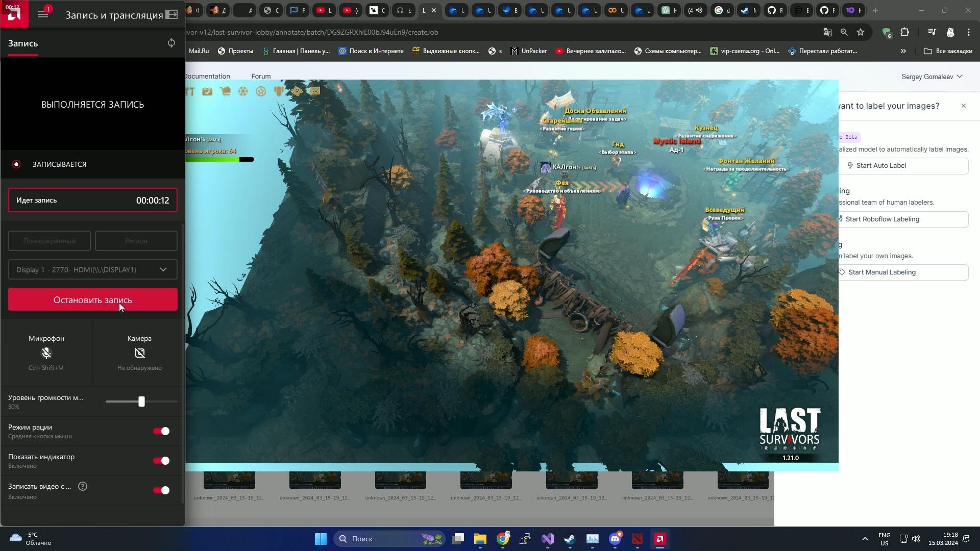Stop recording with Остановить запись button
The width and height of the screenshot is (980, 551).
(93, 299)
